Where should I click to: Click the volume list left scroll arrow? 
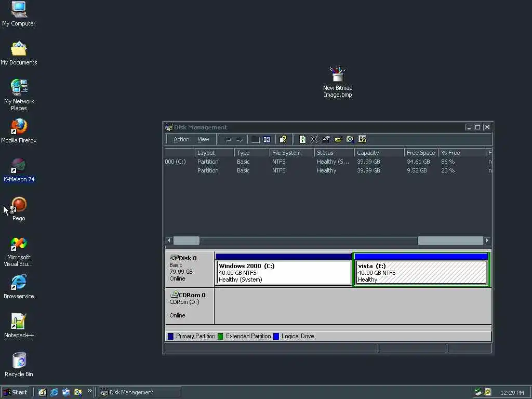click(x=169, y=241)
